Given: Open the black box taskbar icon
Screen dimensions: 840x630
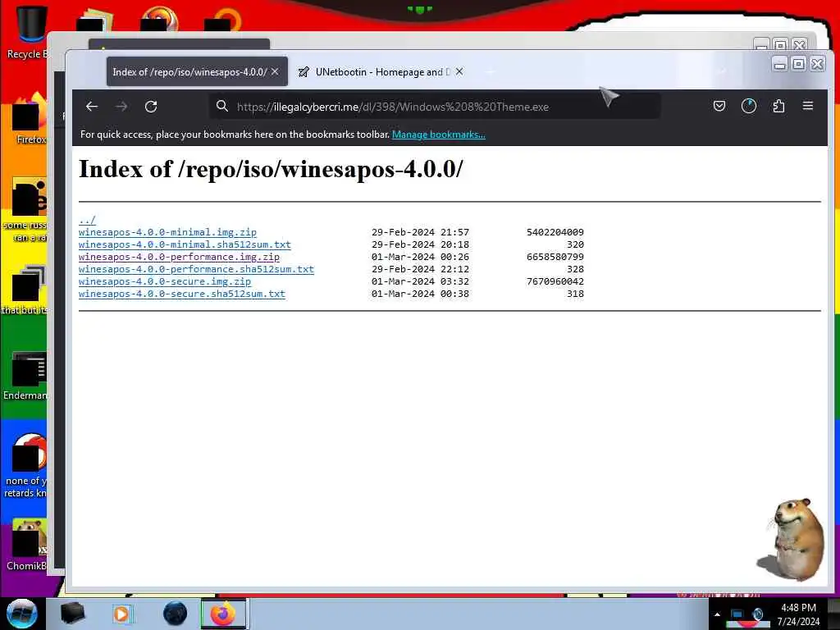Looking at the screenshot, I should click(x=72, y=614).
